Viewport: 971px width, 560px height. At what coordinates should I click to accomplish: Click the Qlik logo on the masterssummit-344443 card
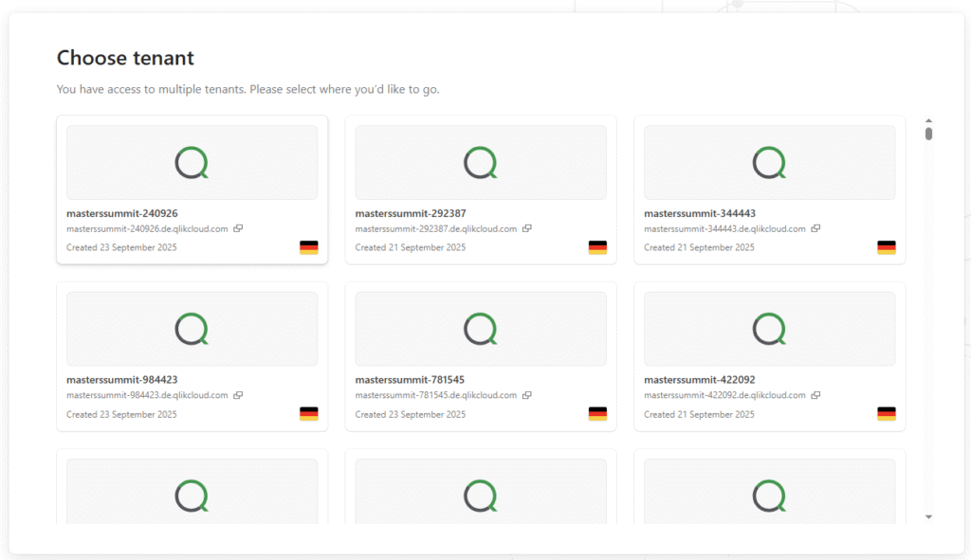(769, 162)
